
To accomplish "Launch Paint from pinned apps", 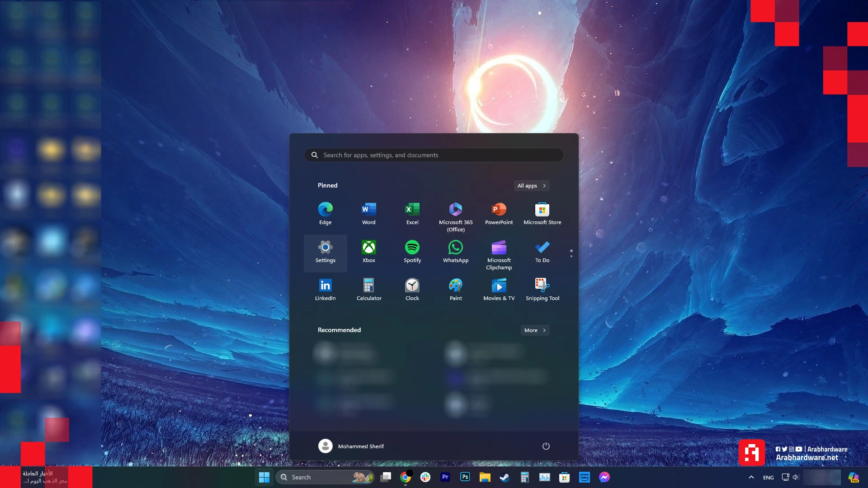I will point(455,290).
